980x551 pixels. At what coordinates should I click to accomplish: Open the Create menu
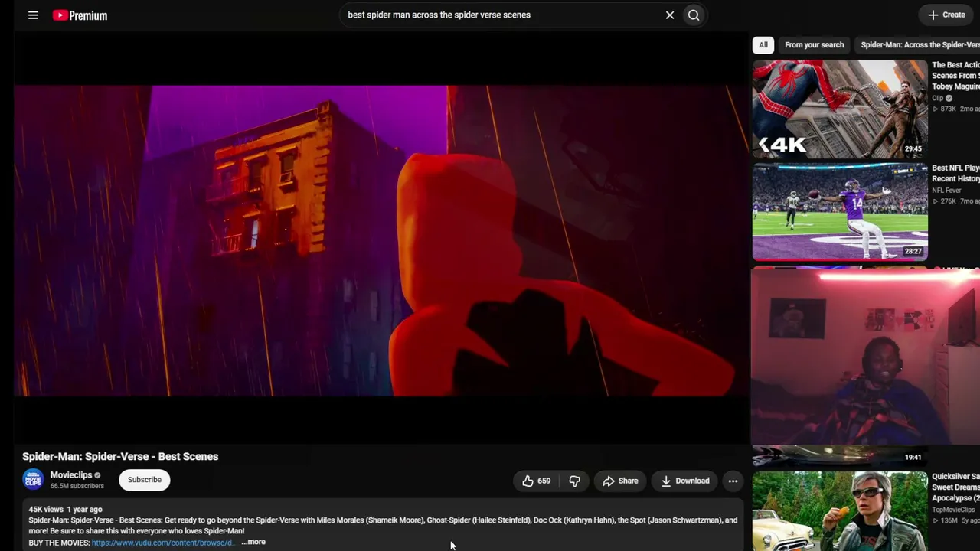click(x=946, y=15)
